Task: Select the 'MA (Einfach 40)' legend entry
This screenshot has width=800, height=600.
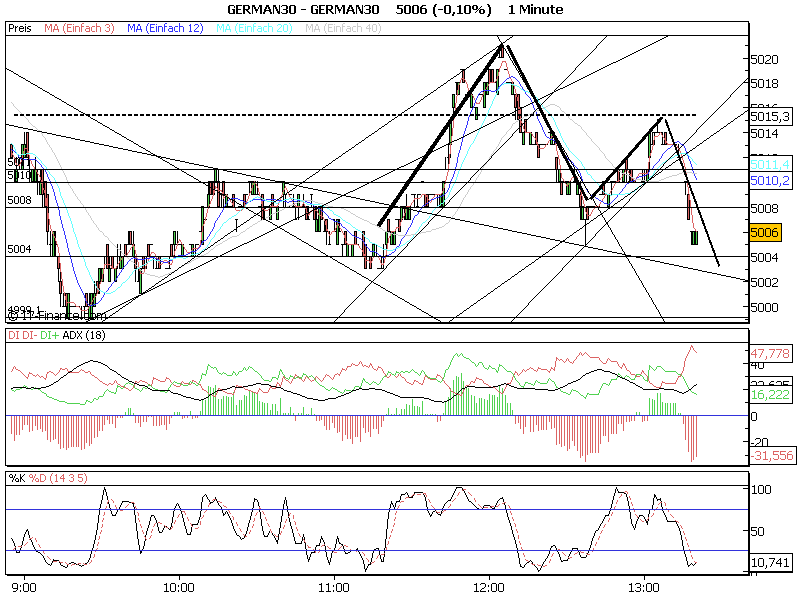Action: (343, 29)
